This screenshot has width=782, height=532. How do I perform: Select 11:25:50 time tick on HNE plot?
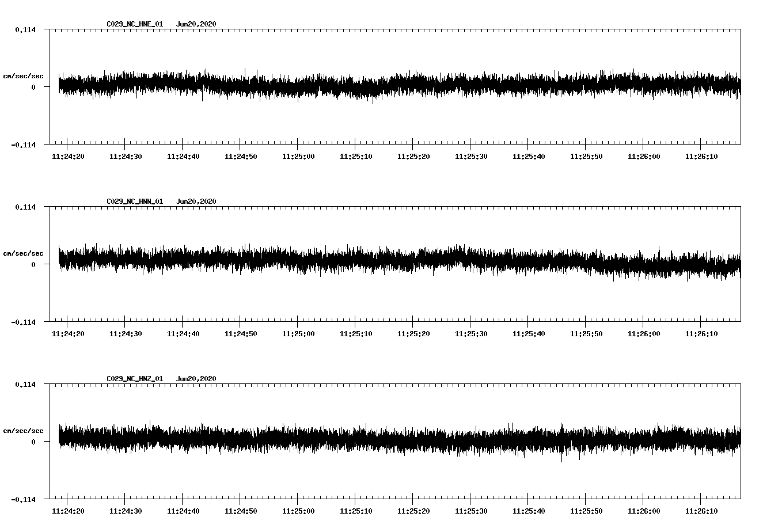586,157
